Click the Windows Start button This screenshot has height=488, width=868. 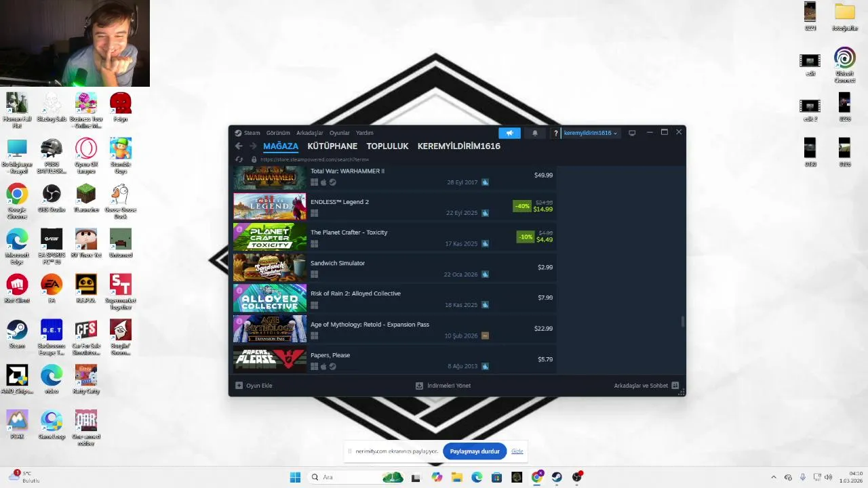(295, 477)
